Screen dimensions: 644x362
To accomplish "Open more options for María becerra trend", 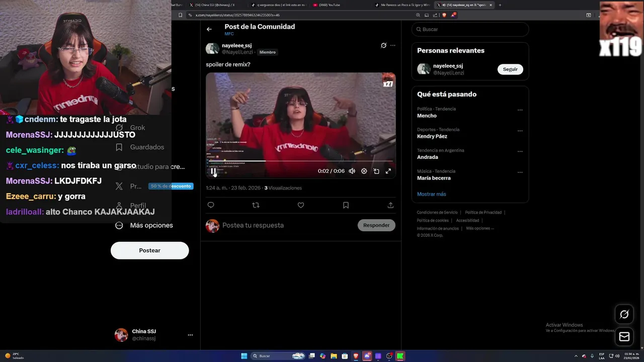I will point(520,172).
